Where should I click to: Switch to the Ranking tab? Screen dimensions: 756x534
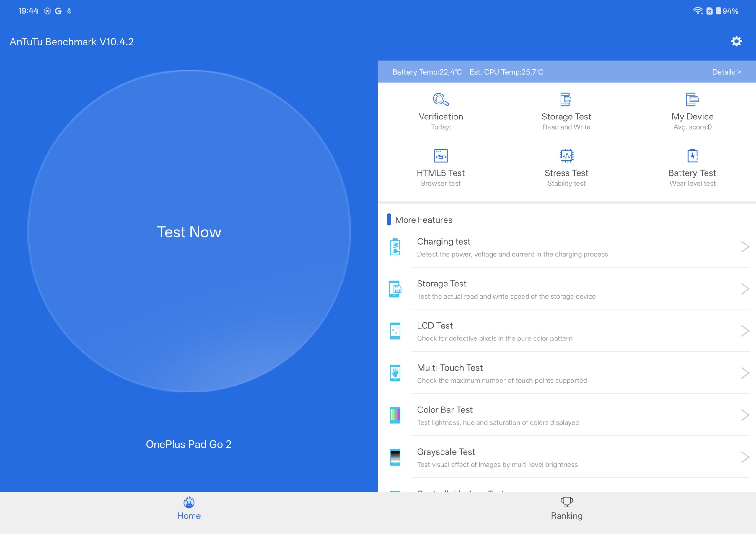(x=566, y=509)
